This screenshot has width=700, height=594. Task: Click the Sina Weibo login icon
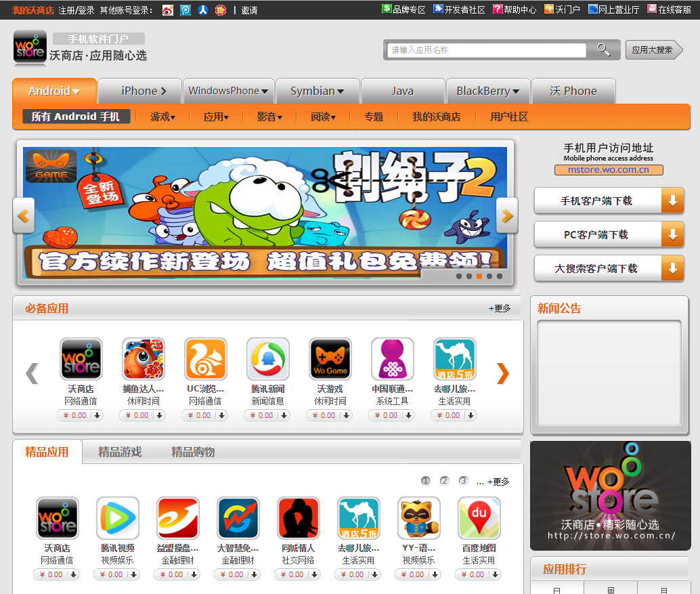coord(168,10)
